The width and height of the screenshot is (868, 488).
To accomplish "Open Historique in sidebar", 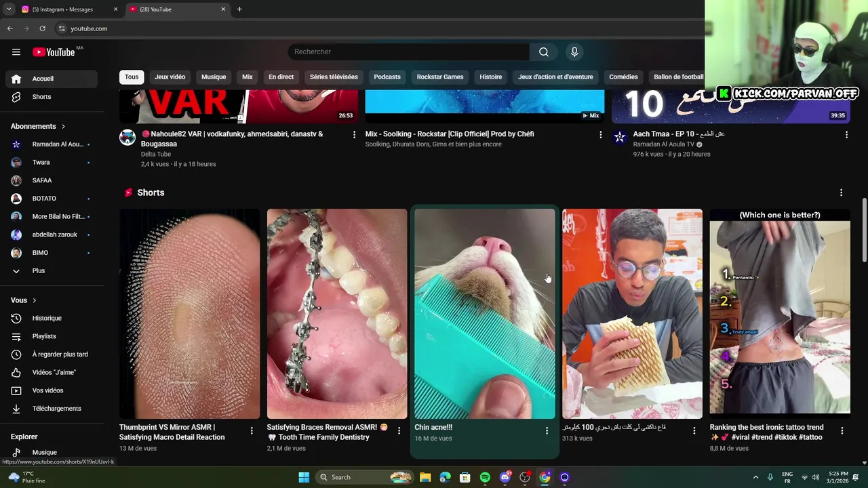I will 52,318.
